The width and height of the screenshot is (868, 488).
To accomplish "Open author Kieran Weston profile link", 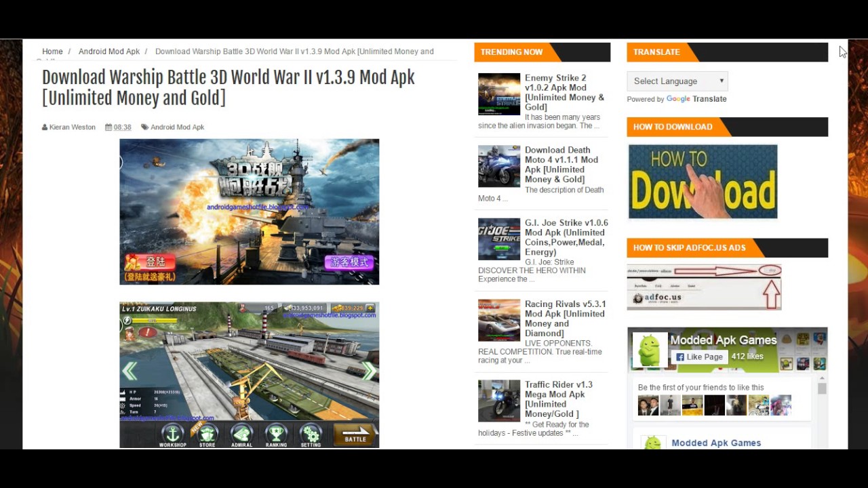I will [72, 127].
